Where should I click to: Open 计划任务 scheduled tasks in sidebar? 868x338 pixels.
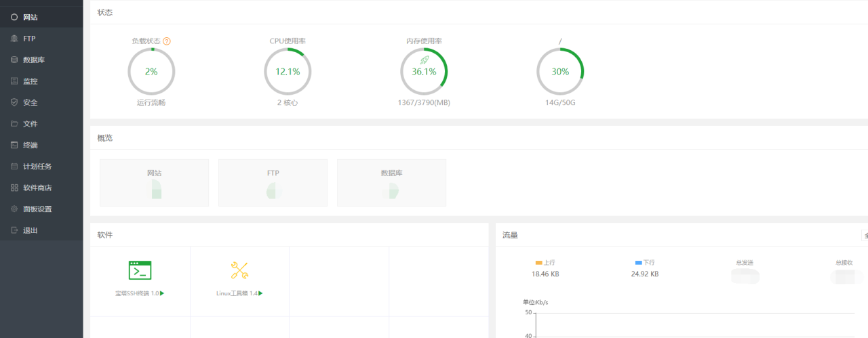[x=41, y=167]
